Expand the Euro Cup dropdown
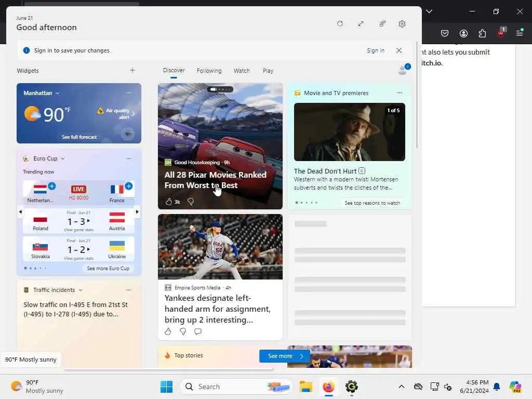This screenshot has width=532, height=399. coord(63,158)
